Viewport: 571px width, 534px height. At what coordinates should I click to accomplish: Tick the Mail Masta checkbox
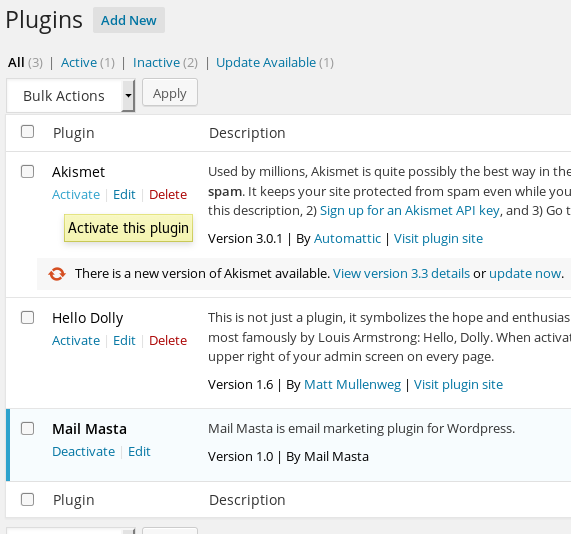tap(27, 429)
